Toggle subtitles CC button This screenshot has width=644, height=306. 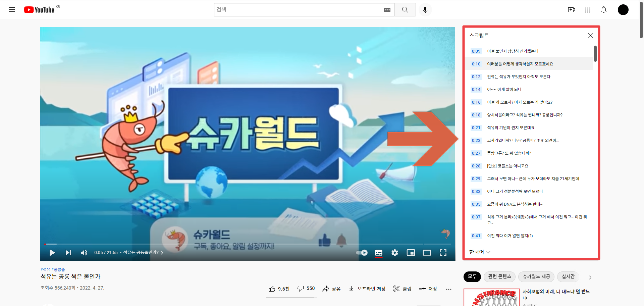[x=379, y=253]
